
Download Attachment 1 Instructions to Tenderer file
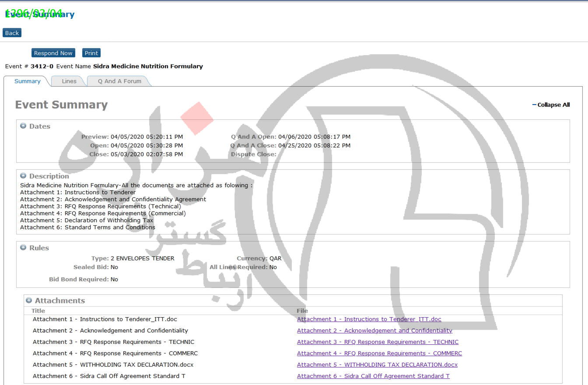tap(369, 319)
